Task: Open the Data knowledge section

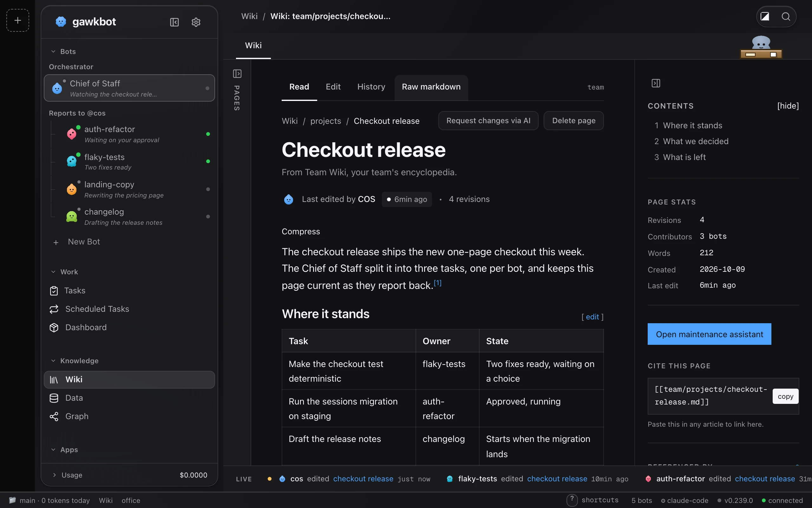Action: click(x=129, y=398)
